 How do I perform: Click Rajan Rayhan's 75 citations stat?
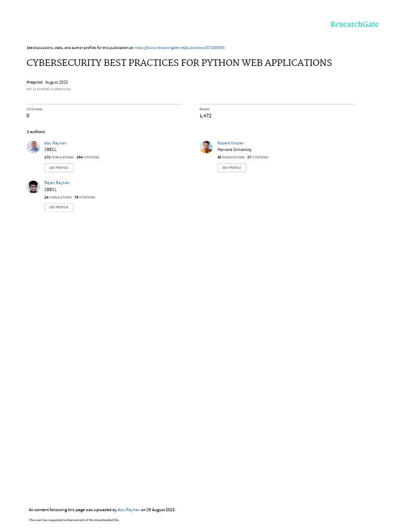coord(85,197)
